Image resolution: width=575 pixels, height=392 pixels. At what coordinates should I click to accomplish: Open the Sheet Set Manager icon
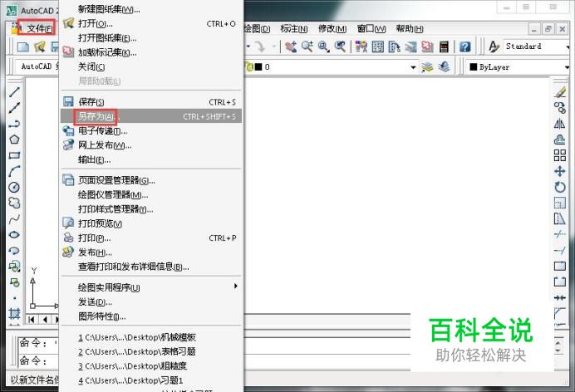(x=410, y=47)
